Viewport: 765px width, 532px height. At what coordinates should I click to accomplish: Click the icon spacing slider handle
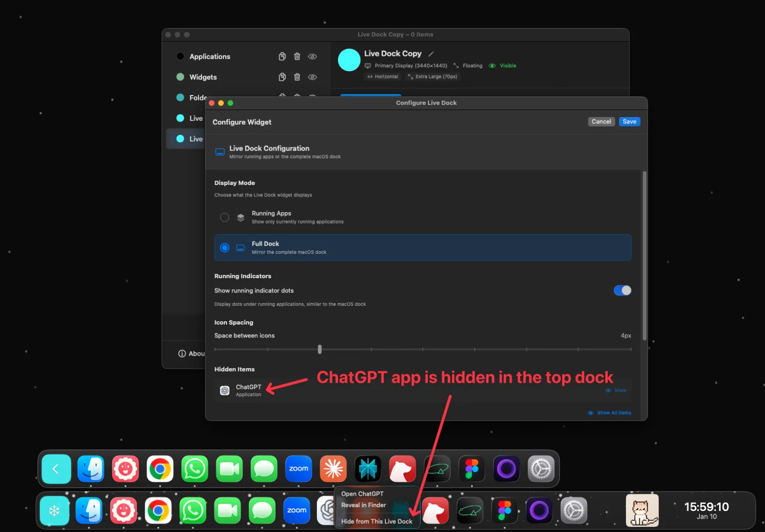pos(320,349)
